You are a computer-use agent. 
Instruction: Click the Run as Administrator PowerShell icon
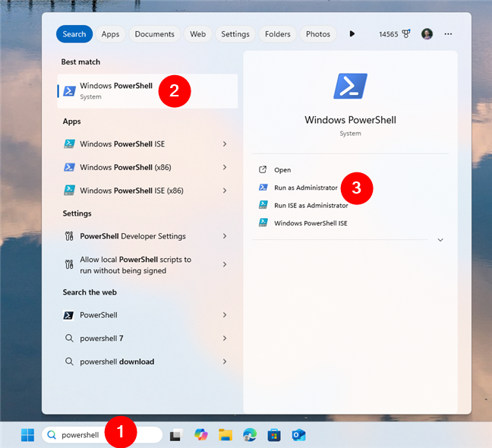coord(263,188)
